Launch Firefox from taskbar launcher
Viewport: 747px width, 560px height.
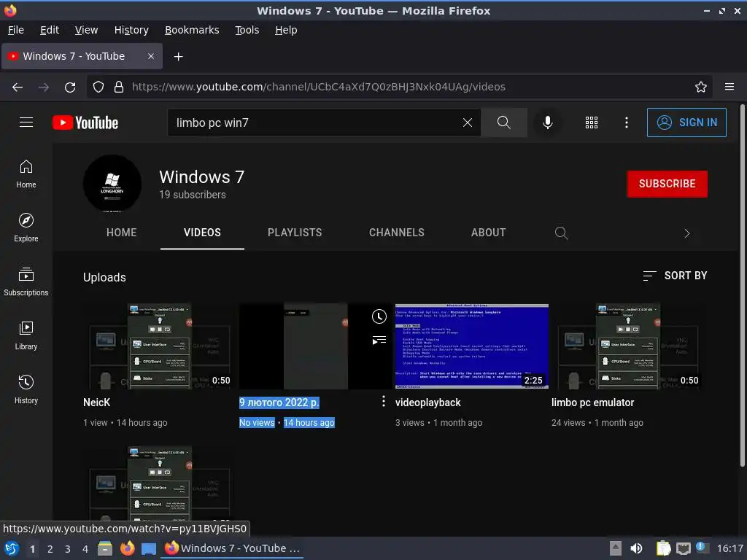click(127, 548)
